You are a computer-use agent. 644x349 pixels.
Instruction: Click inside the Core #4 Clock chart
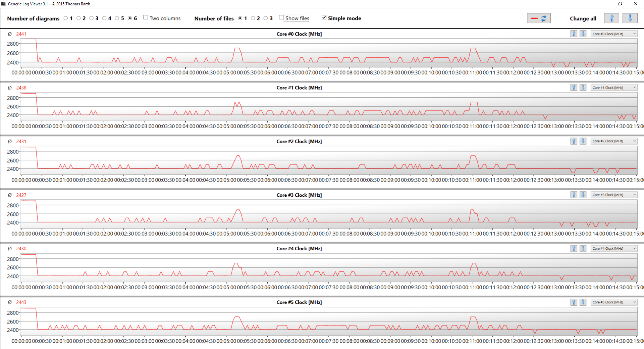point(329,267)
